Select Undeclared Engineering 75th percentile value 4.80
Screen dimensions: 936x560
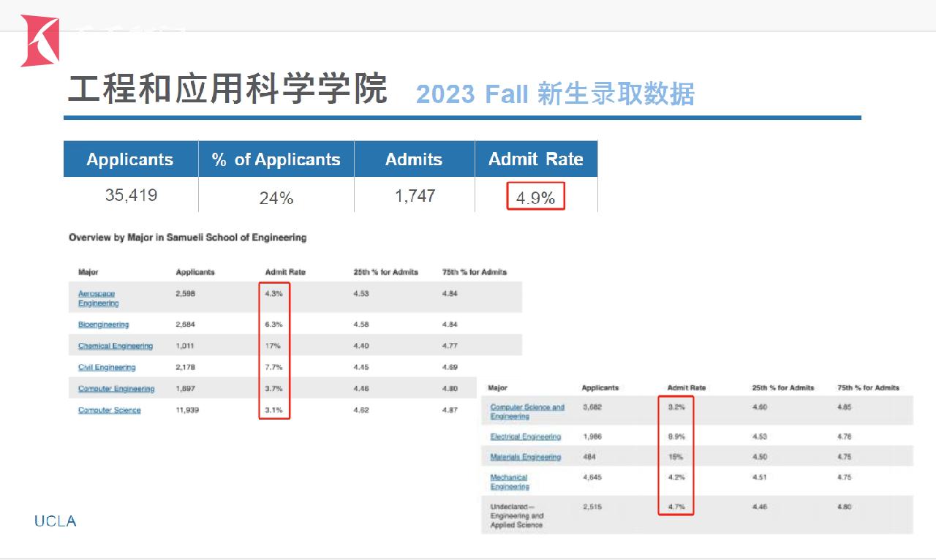[x=843, y=507]
